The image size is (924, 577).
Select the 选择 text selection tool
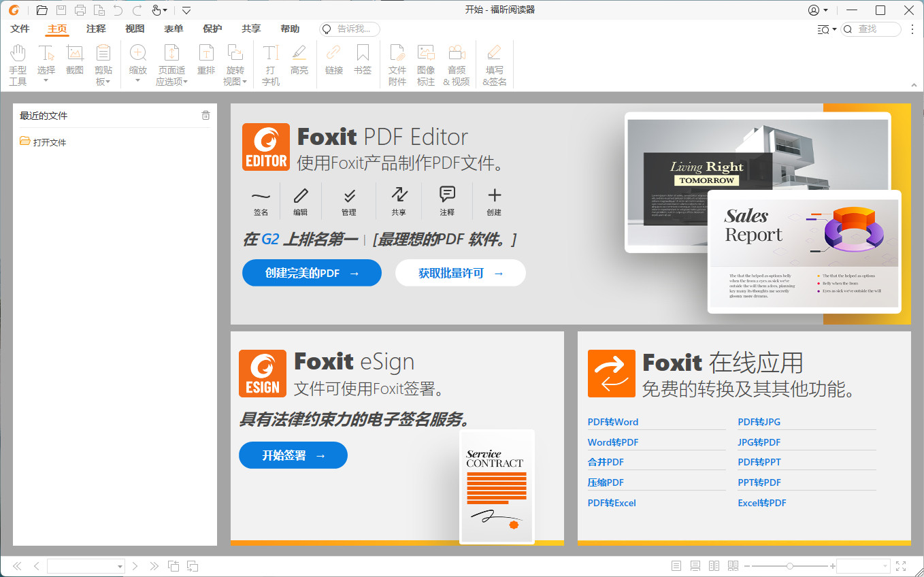[x=46, y=61]
